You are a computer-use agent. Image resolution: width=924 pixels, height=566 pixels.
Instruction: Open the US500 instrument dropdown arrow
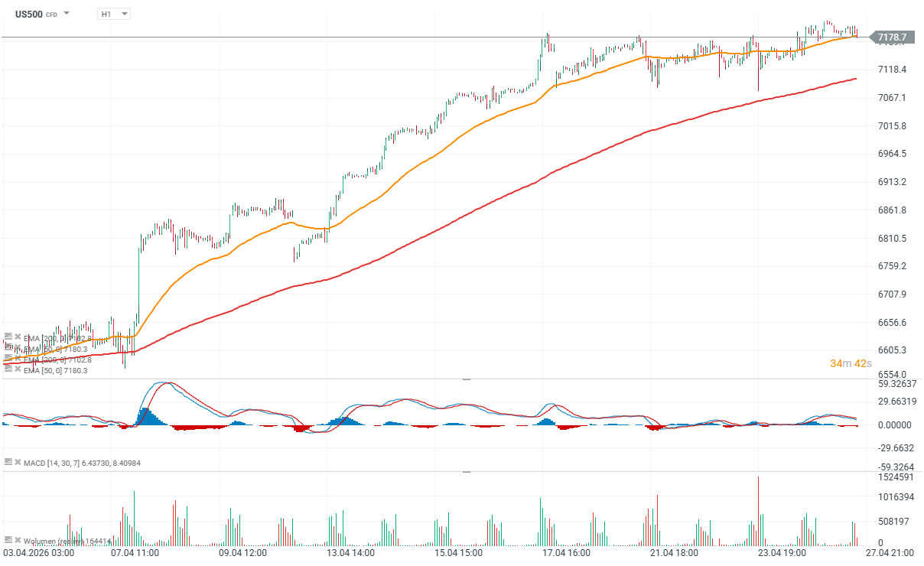click(67, 14)
